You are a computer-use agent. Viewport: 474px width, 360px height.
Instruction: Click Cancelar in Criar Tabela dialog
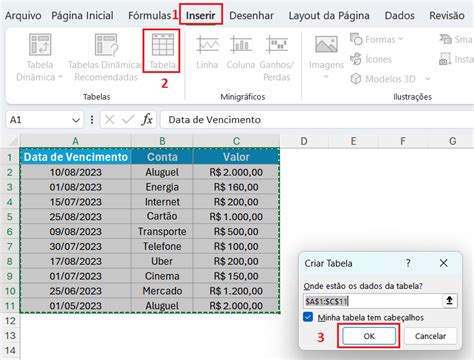430,336
